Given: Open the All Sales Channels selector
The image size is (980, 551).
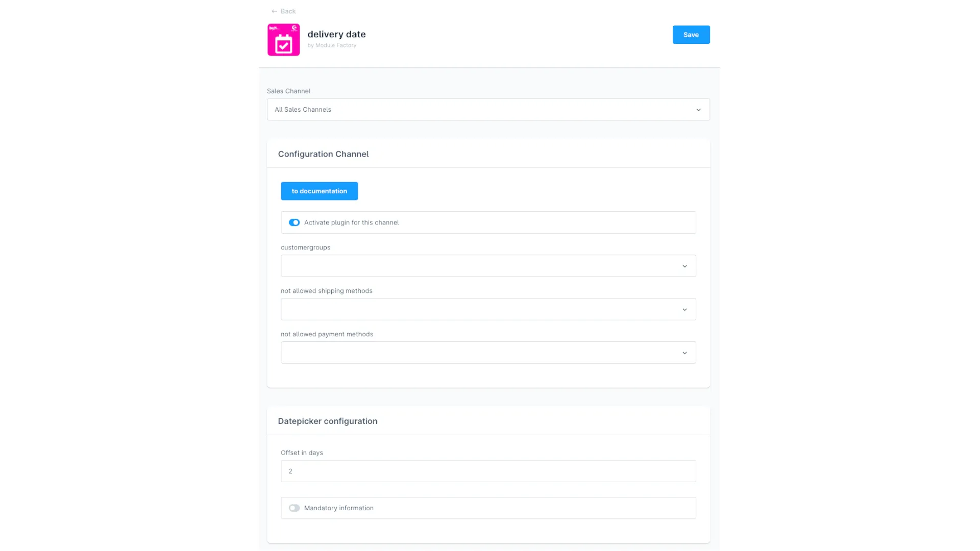Looking at the screenshot, I should (488, 109).
